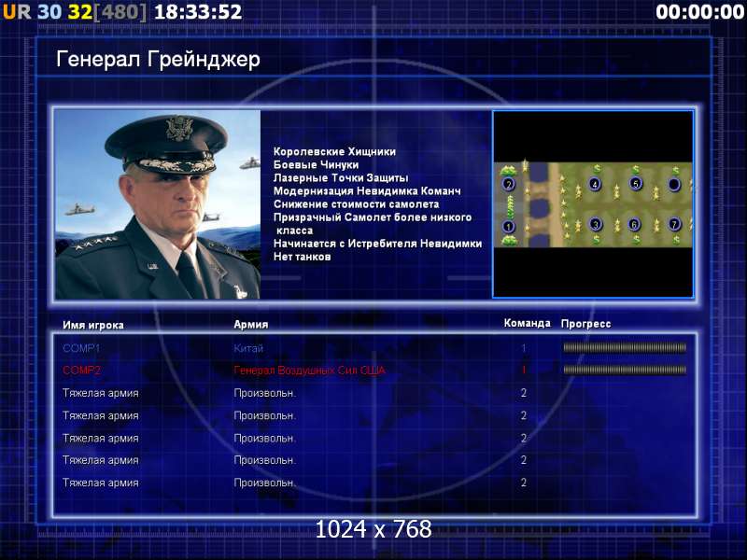Image resolution: width=747 pixels, height=560 pixels.
Task: Click 'Модернизация Невидимка Команч' line
Action: [x=367, y=191]
